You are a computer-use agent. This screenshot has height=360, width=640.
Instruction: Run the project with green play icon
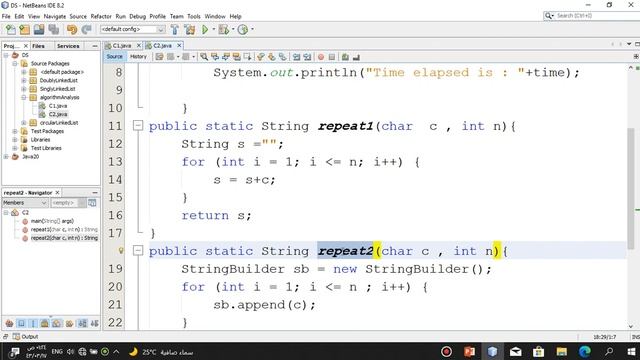(x=205, y=29)
